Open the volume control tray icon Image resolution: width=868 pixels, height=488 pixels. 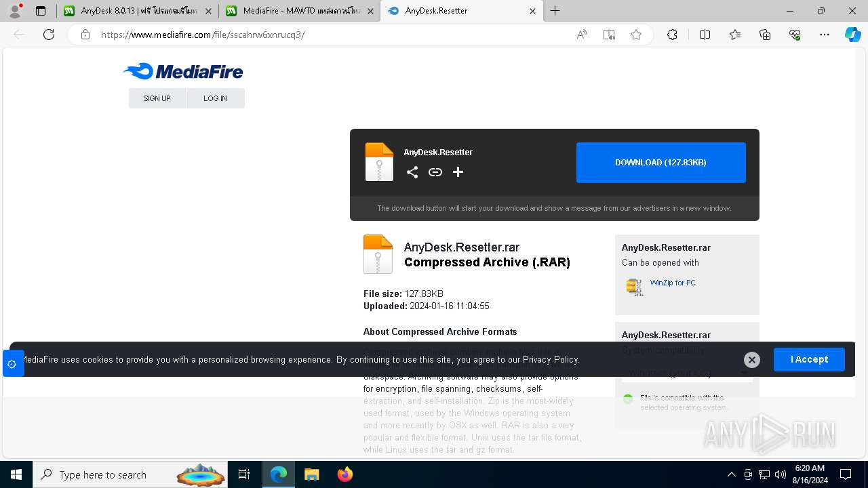click(781, 474)
